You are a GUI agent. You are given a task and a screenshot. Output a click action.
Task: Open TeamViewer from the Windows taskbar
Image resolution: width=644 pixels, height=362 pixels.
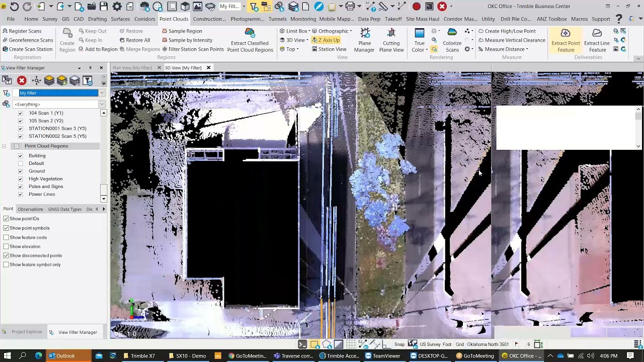pyautogui.click(x=383, y=355)
